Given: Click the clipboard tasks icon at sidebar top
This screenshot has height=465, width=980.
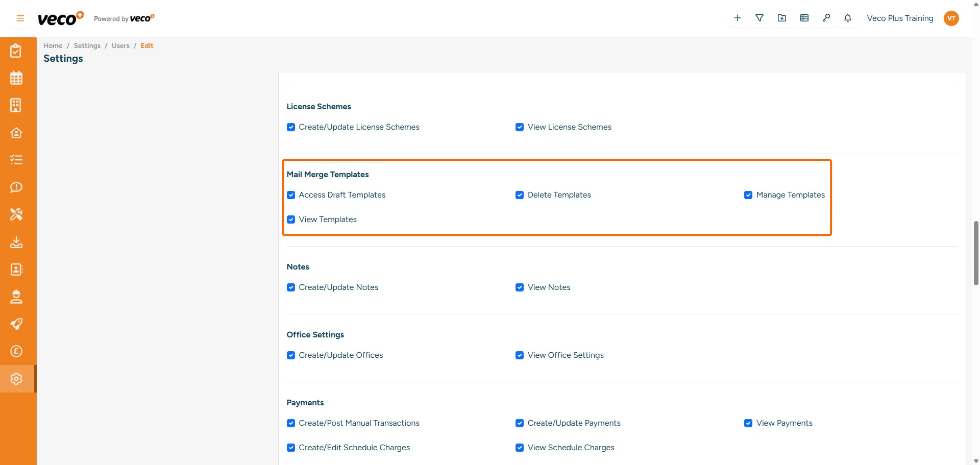Looking at the screenshot, I should click(16, 51).
